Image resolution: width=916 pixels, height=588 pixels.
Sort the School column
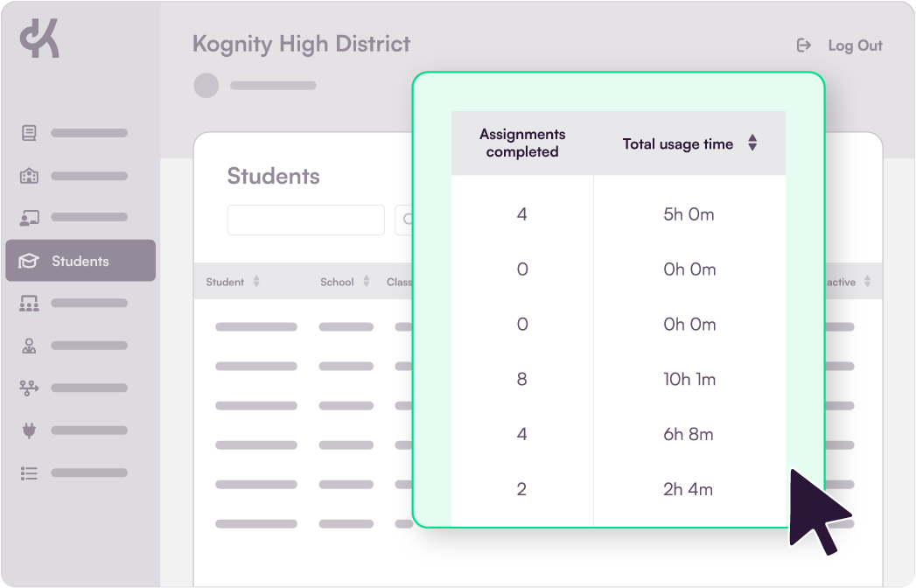point(367,282)
